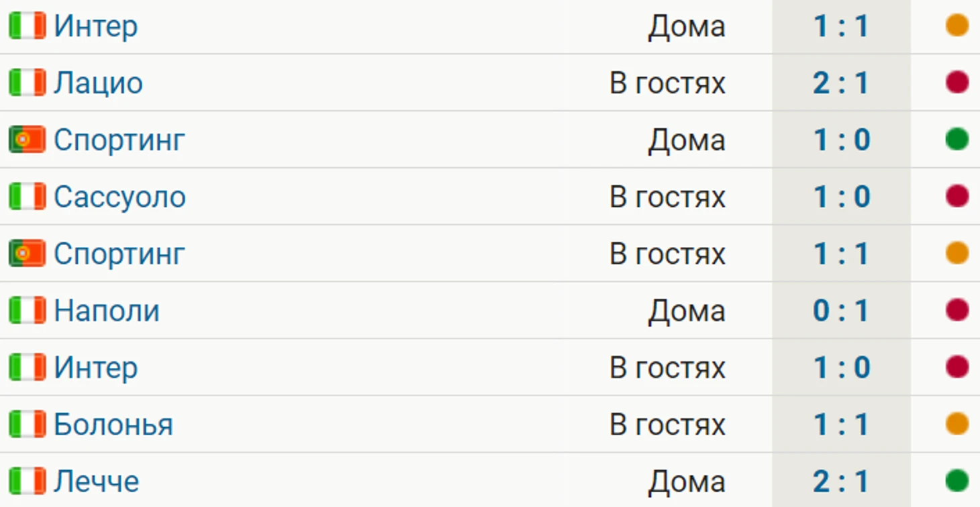This screenshot has height=507, width=980.
Task: Click the Italian flag next to Болонья
Action: point(27,424)
